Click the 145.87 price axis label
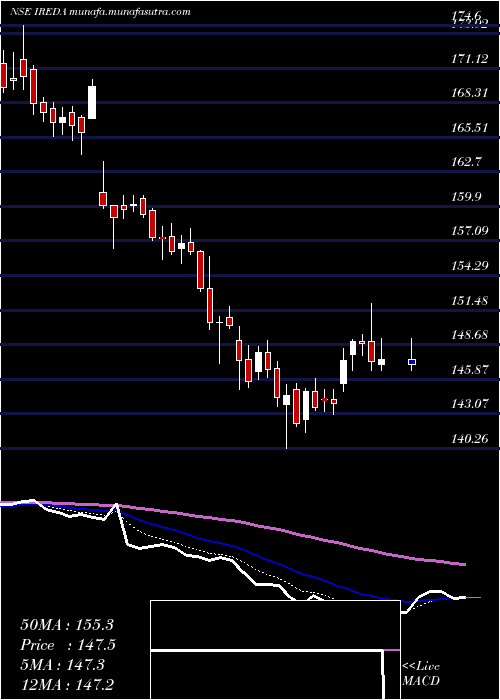 coord(469,370)
